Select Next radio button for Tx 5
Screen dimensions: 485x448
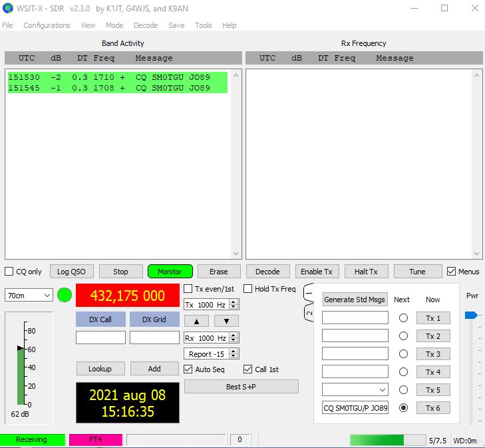click(x=403, y=389)
